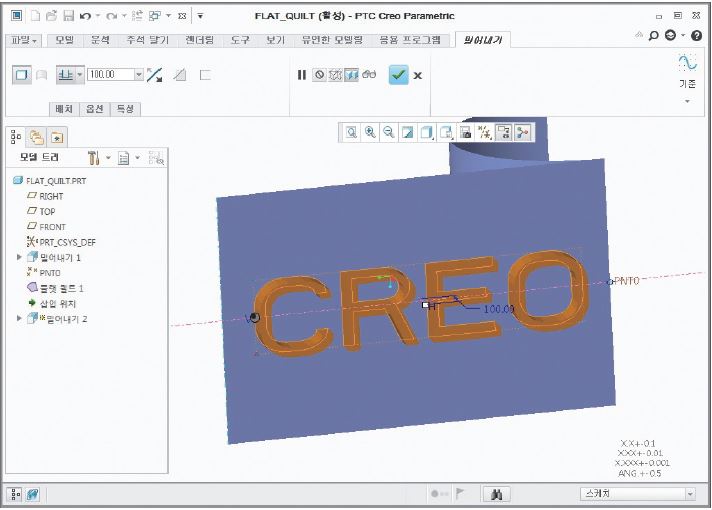This screenshot has height=510, width=712.
Task: Select the unattached preview icon
Action: (335, 75)
